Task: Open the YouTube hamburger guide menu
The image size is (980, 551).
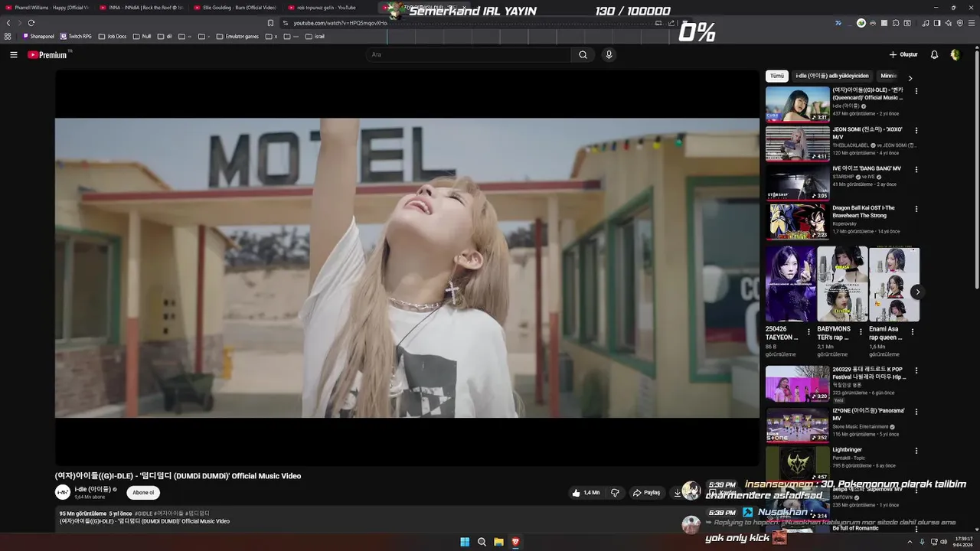Action: click(13, 55)
